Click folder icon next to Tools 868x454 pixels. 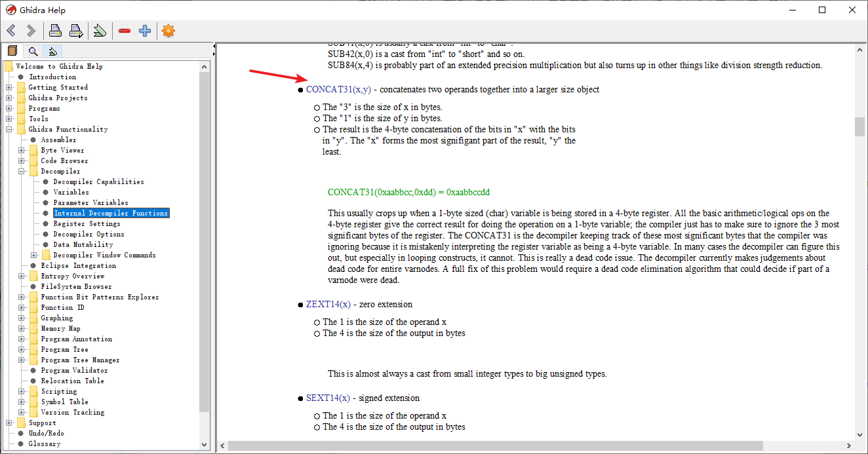point(21,119)
